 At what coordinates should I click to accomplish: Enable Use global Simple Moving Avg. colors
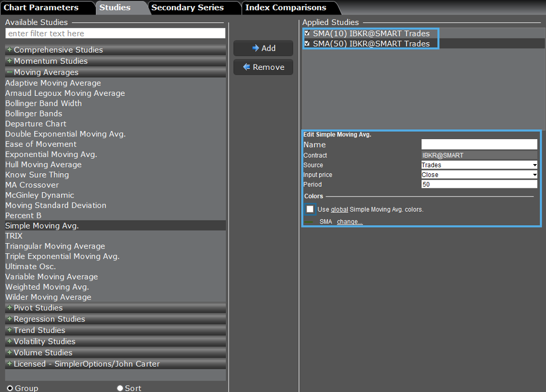[x=310, y=209]
